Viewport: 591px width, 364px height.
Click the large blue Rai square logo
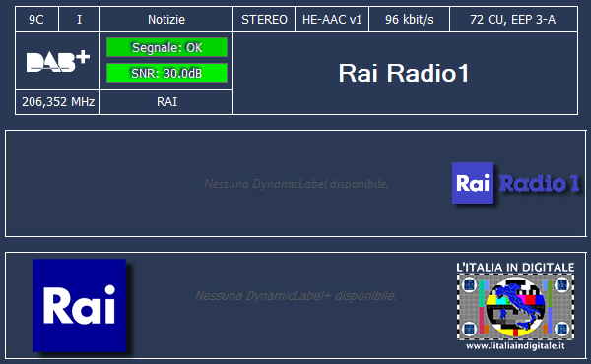(79, 305)
